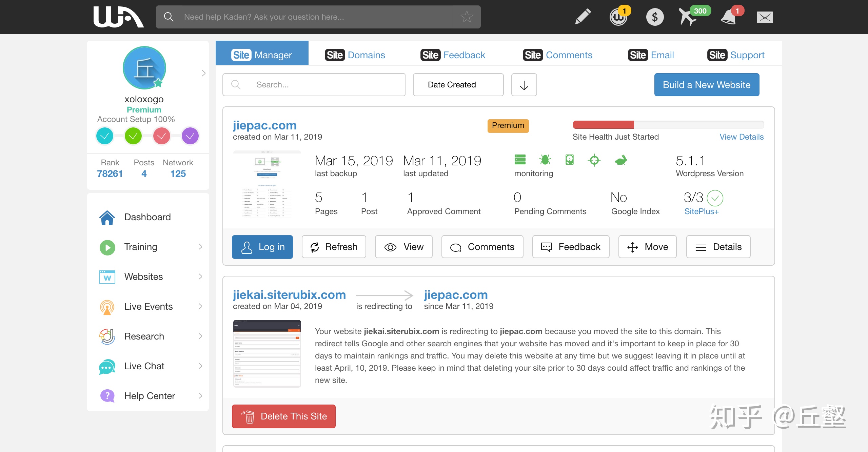Expand the Research menu chevron
The width and height of the screenshot is (868, 452).
coord(200,336)
